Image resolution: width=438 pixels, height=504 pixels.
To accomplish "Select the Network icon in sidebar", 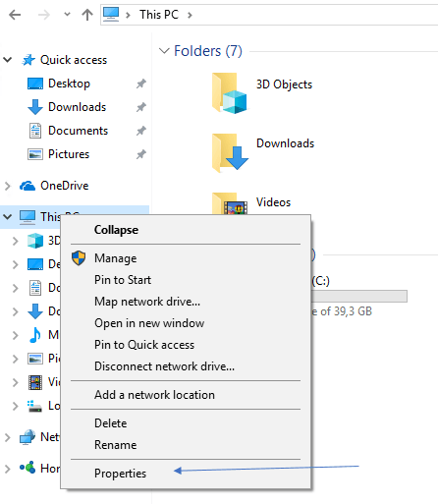I will (x=27, y=437).
